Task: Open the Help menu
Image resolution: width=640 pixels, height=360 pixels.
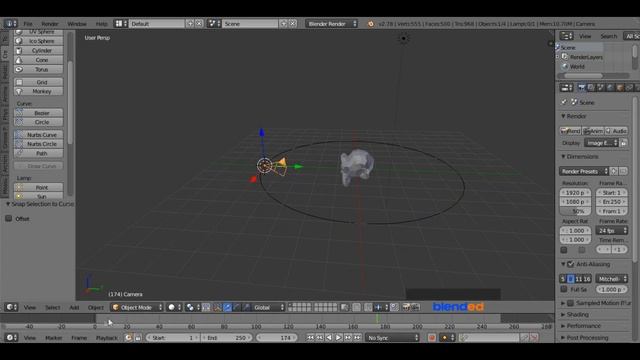Action: (101, 24)
